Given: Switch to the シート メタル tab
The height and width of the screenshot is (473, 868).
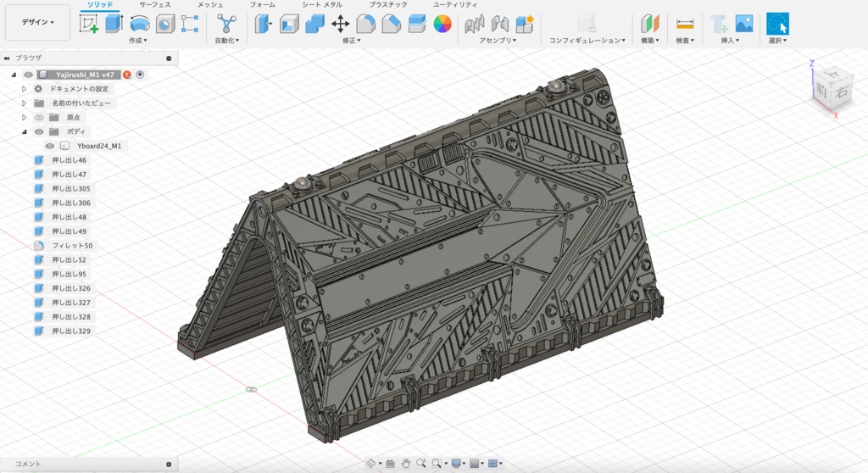Looking at the screenshot, I should [321, 4].
